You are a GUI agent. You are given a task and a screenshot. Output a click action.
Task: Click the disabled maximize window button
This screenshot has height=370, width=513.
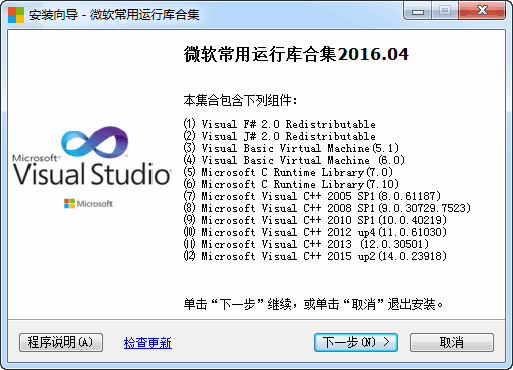(x=445, y=11)
